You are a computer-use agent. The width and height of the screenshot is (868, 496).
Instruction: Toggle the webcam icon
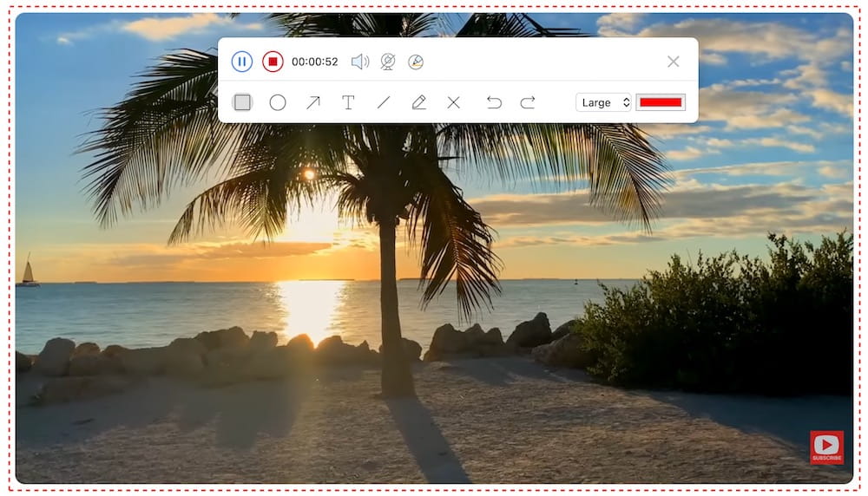point(388,62)
